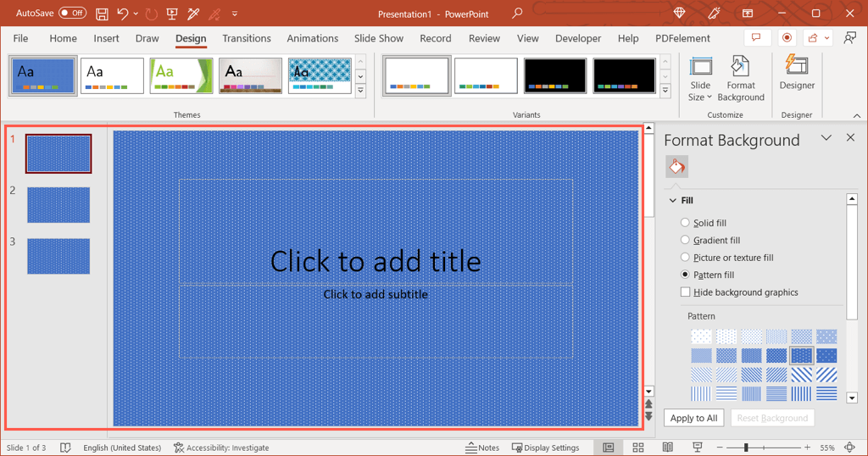Start presentation from beginning icon

172,14
